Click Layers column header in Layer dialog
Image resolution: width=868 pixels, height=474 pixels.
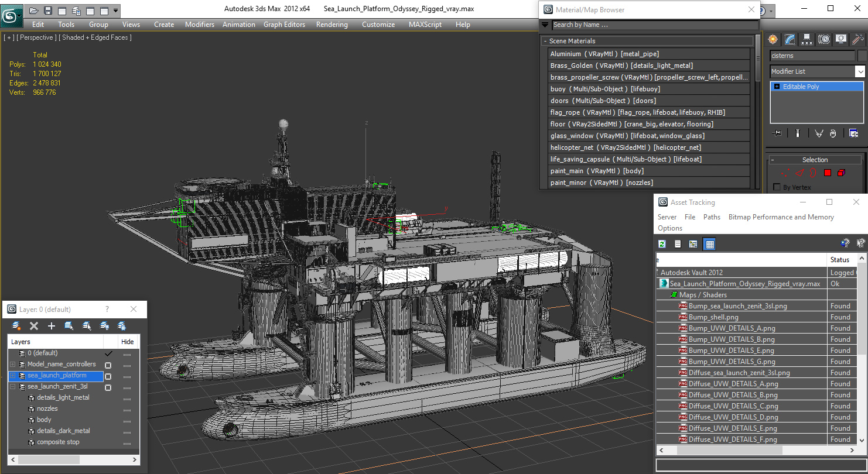coord(56,342)
